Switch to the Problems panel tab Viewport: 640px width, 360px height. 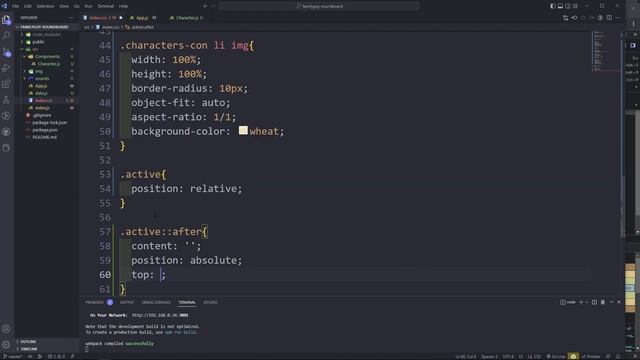95,302
